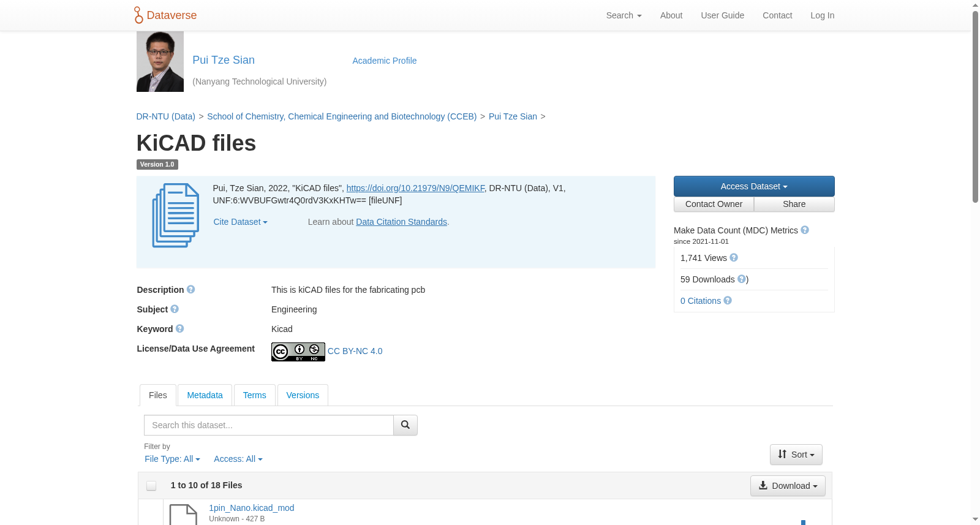Click the MDC Metrics help icon

pyautogui.click(x=805, y=230)
